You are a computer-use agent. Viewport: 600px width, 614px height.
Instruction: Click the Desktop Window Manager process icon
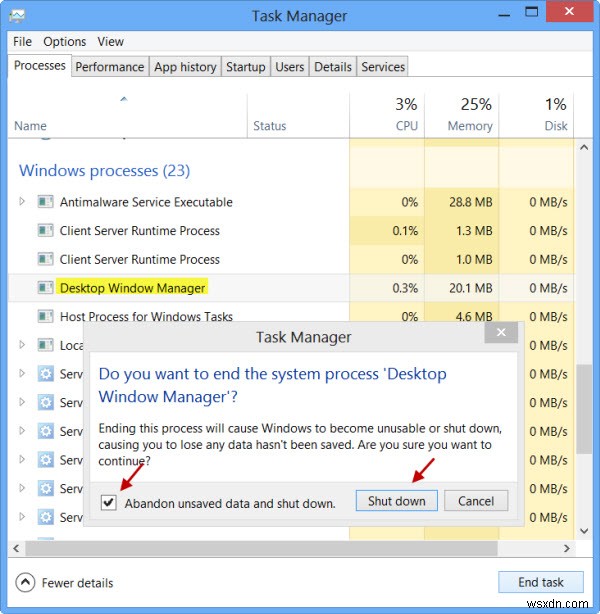(x=45, y=288)
